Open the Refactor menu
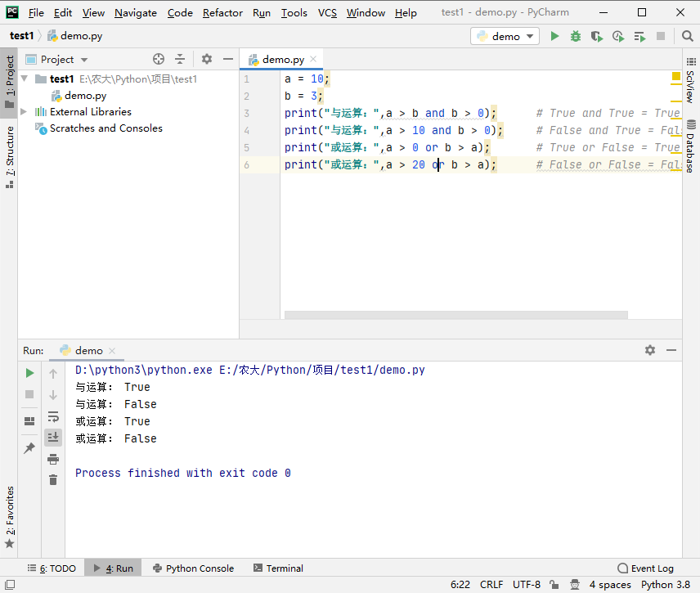 222,12
